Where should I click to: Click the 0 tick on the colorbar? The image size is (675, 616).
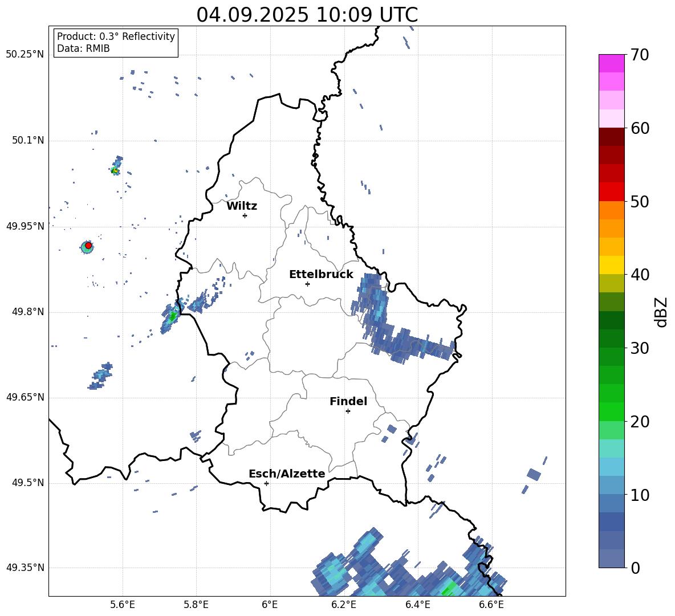click(x=635, y=568)
